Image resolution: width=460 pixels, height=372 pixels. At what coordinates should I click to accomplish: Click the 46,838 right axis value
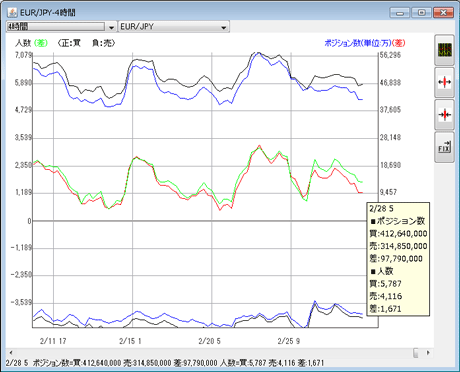pyautogui.click(x=390, y=83)
